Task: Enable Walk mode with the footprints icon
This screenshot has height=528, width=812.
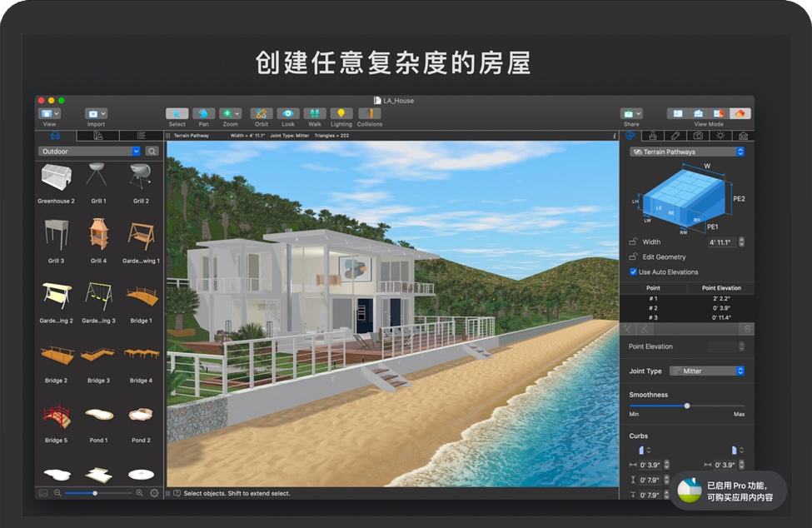Action: [x=314, y=114]
